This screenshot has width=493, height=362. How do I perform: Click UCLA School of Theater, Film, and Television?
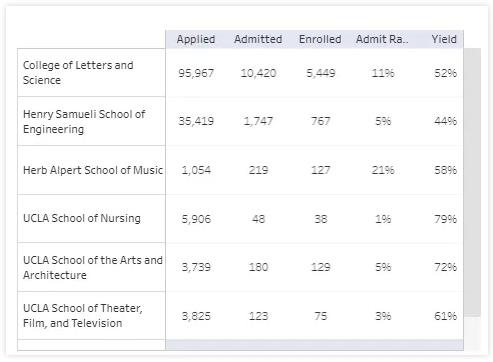[83, 315]
